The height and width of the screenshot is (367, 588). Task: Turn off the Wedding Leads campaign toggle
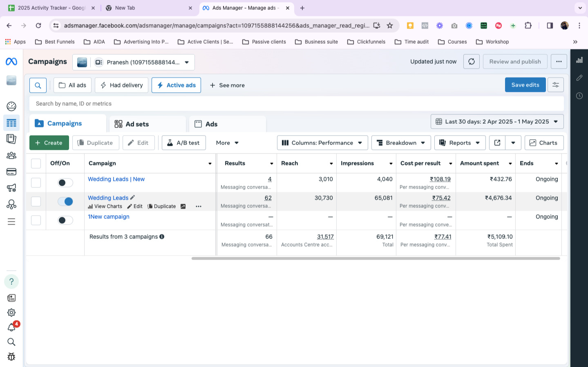(65, 201)
